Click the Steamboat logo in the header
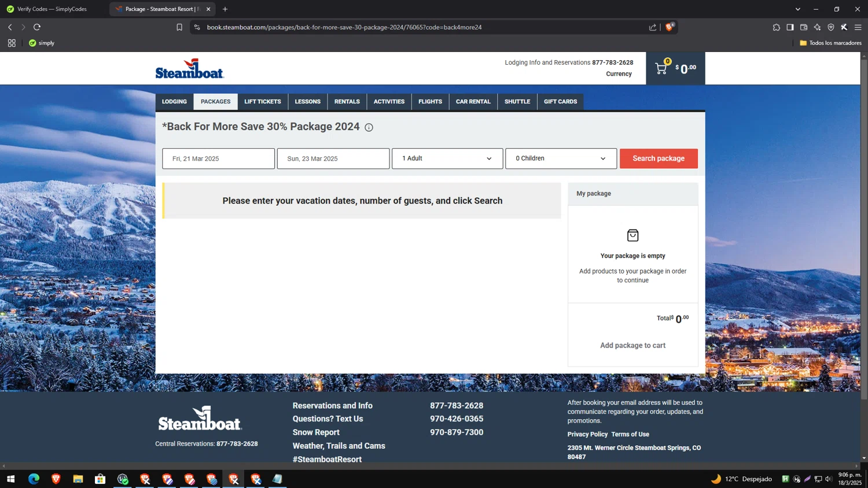The image size is (868, 488). pyautogui.click(x=189, y=68)
